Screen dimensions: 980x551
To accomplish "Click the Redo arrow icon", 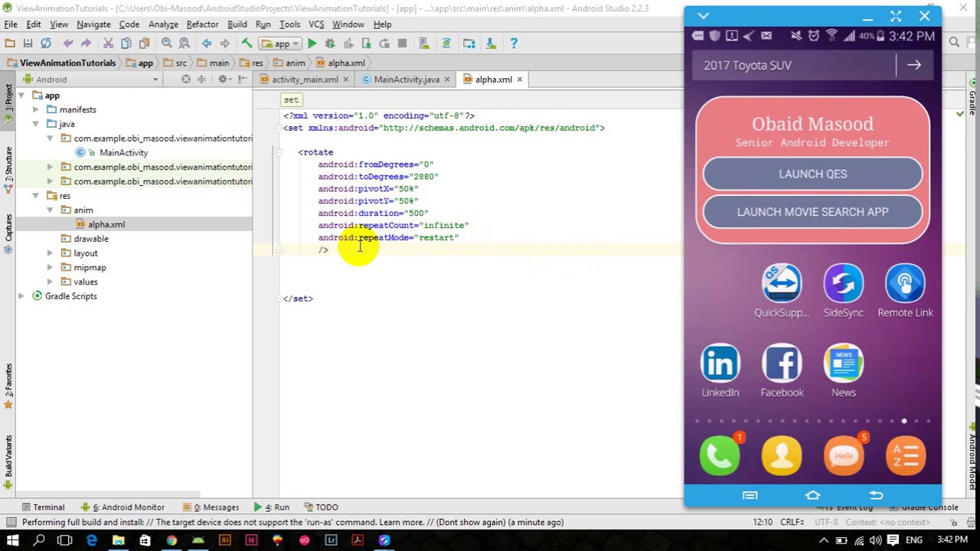I will [86, 44].
